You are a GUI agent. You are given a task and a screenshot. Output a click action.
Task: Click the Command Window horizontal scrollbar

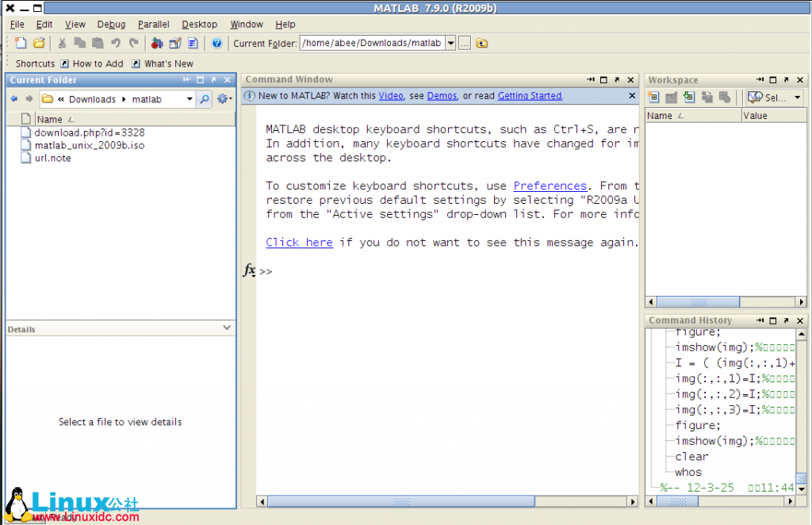pos(400,501)
